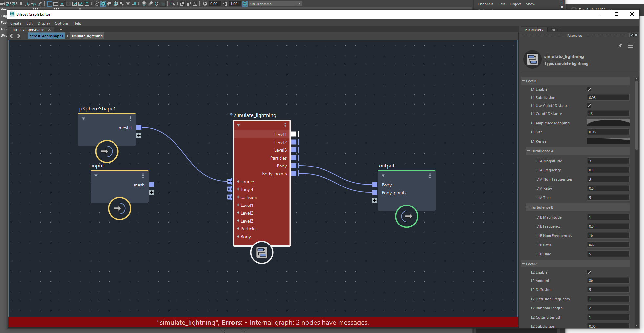Click the simulate_lightning compound icon in Parameters
This screenshot has height=333, width=644.
tap(532, 60)
